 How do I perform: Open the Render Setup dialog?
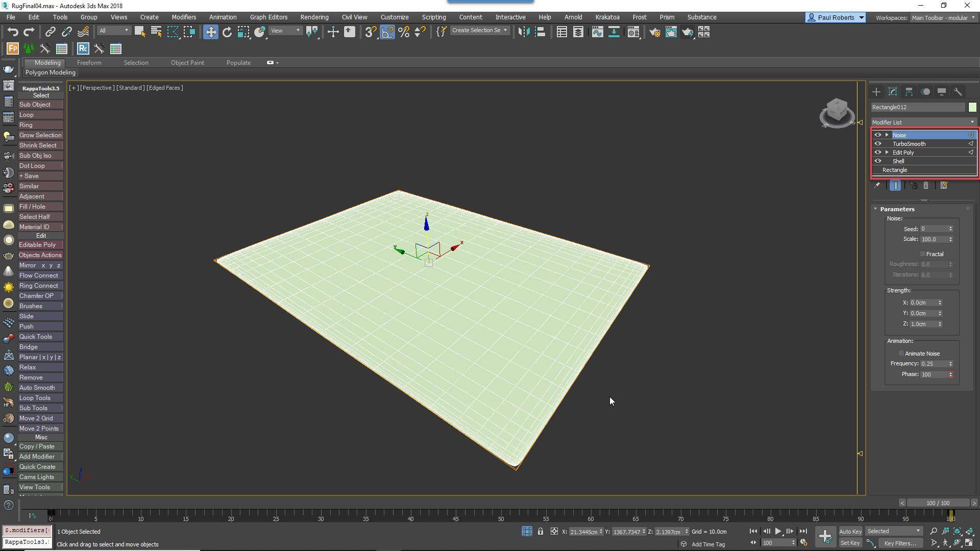tap(655, 32)
